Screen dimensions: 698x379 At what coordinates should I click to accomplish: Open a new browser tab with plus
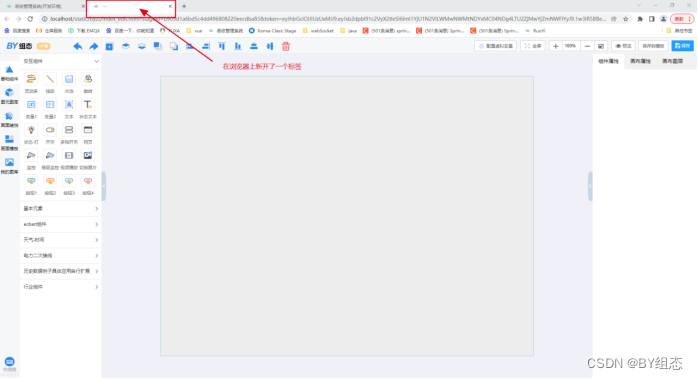[x=184, y=6]
